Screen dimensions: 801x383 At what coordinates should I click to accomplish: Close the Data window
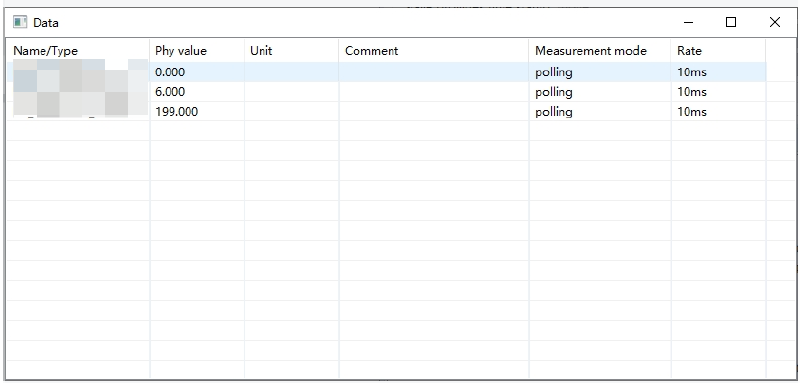[774, 22]
